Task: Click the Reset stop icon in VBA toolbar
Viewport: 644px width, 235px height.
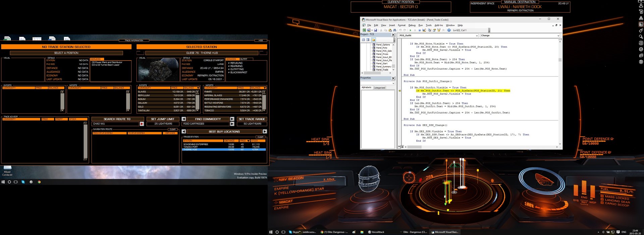Action: (419, 30)
